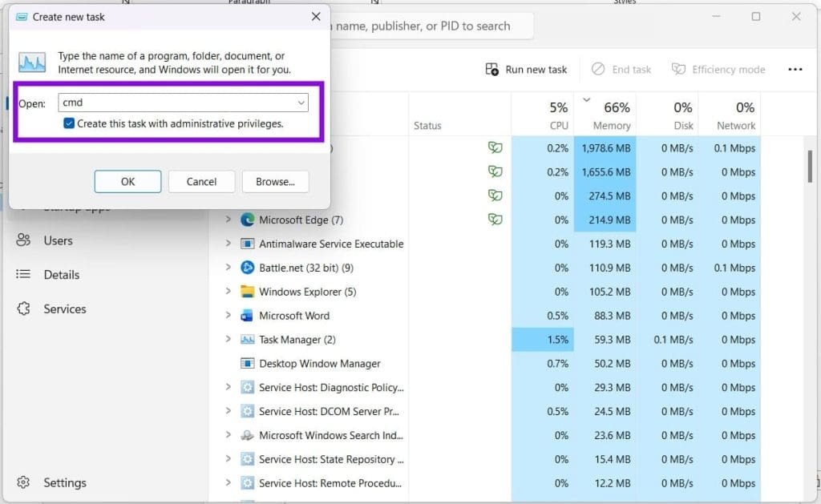Click the Microsoft Edge icon
This screenshot has height=504, width=821.
[247, 220]
